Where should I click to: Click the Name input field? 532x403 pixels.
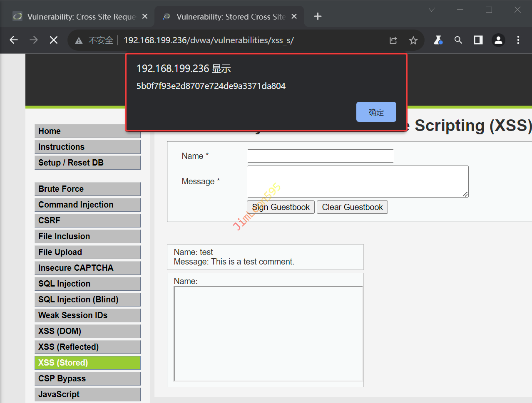[320, 156]
